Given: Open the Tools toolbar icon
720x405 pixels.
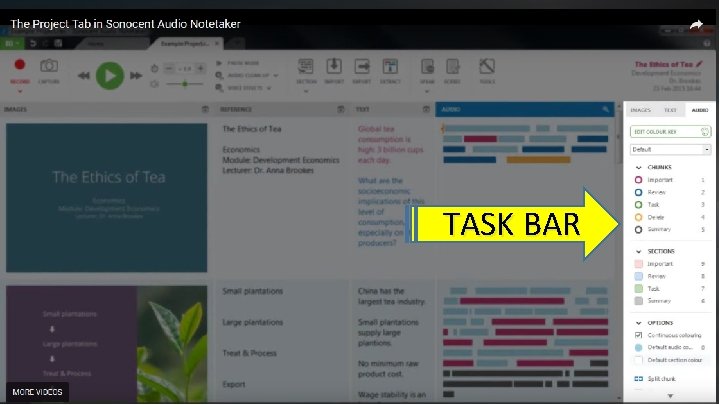Looking at the screenshot, I should (487, 67).
